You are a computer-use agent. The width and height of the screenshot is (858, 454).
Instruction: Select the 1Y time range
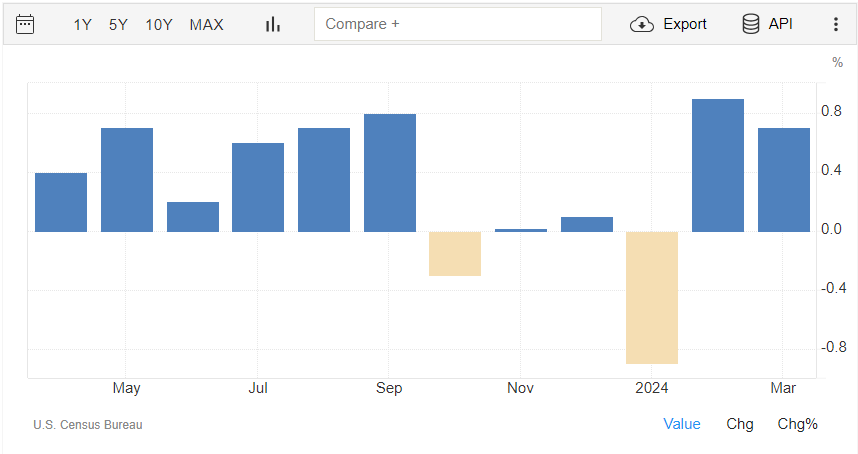82,24
